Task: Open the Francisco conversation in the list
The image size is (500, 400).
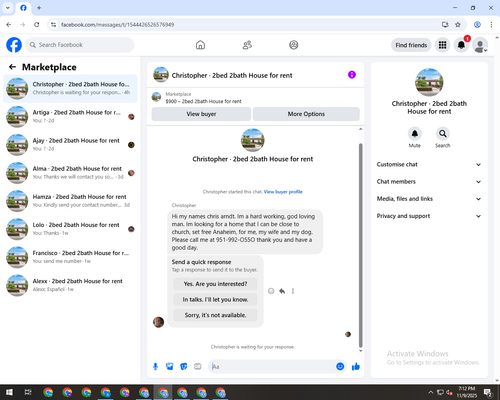Action: (x=70, y=257)
